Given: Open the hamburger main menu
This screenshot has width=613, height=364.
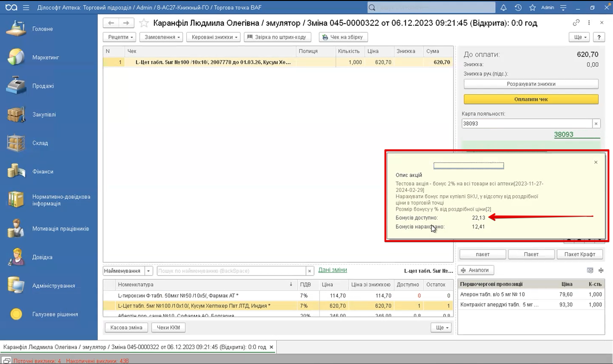Looking at the screenshot, I should point(26,8).
